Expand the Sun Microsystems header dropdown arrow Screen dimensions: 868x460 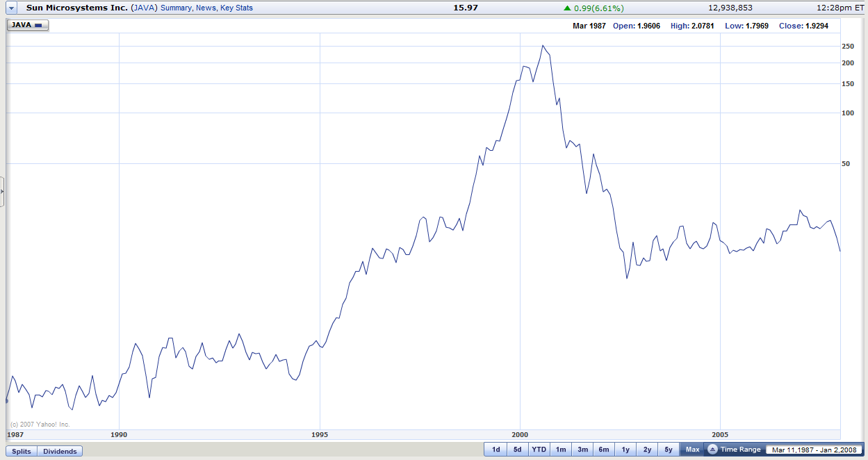coord(11,8)
